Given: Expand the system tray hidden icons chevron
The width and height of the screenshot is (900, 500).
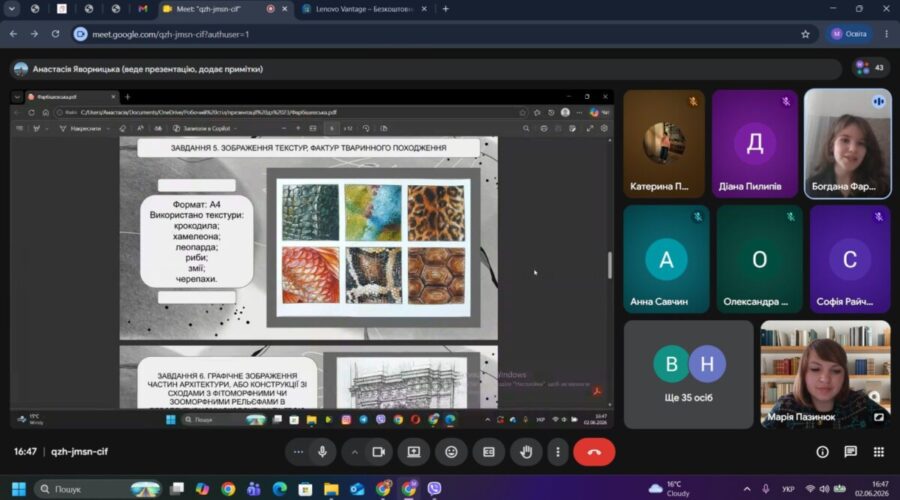Looking at the screenshot, I should point(747,489).
